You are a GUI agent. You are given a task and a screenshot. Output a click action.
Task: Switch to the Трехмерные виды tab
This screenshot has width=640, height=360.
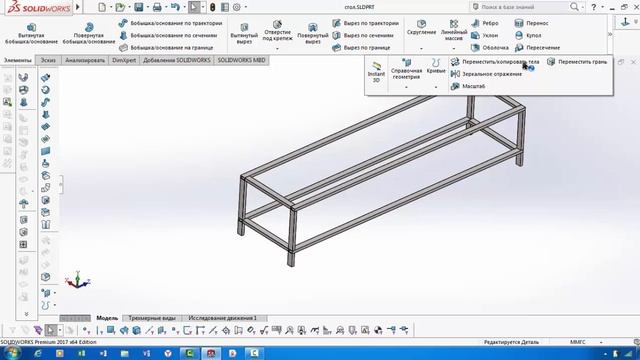(x=152, y=318)
